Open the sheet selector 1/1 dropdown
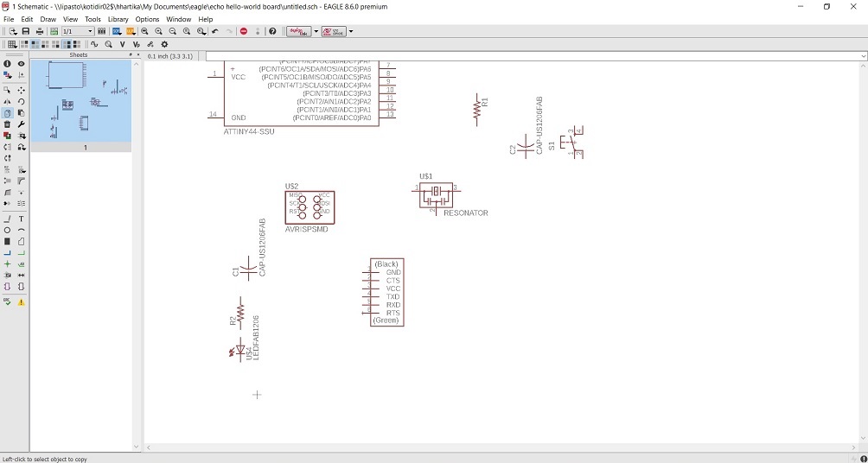Screen dimensions: 868x463 tap(78, 32)
